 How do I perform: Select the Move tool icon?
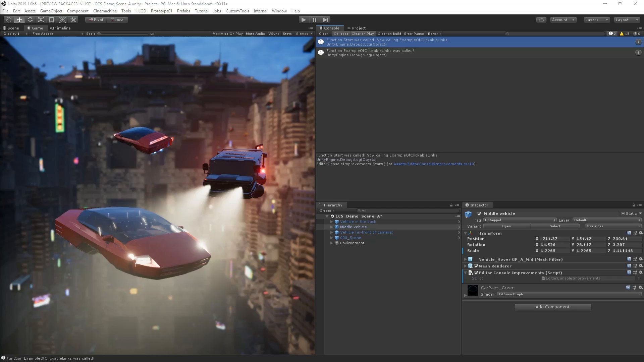pos(19,19)
